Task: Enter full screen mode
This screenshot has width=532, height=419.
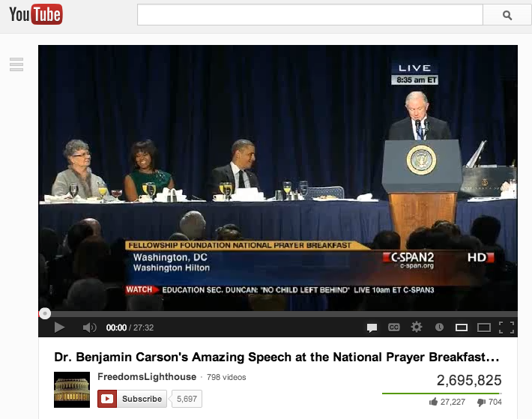Action: pyautogui.click(x=506, y=328)
